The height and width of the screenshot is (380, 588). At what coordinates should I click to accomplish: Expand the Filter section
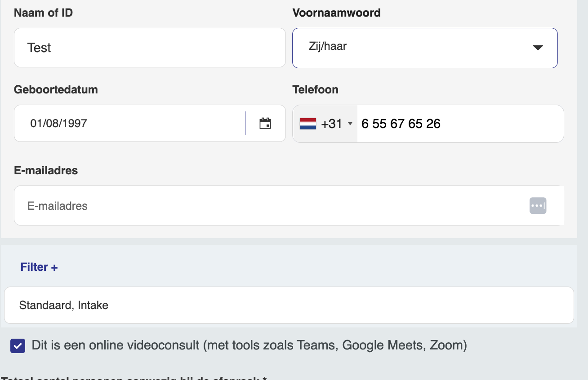click(x=39, y=267)
